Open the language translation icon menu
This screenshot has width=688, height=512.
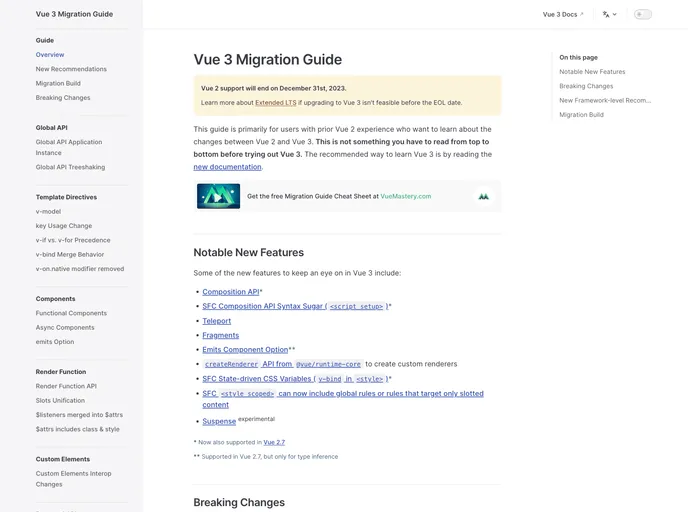(x=606, y=14)
